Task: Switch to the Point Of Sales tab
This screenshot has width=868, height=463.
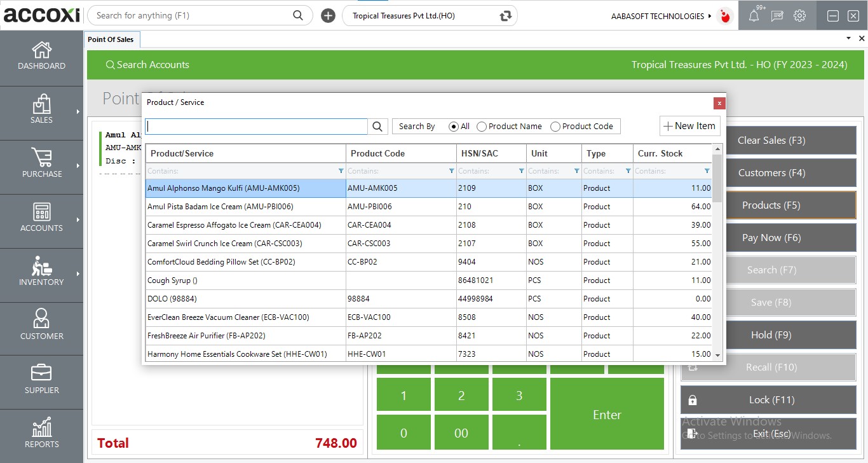Action: tap(112, 39)
